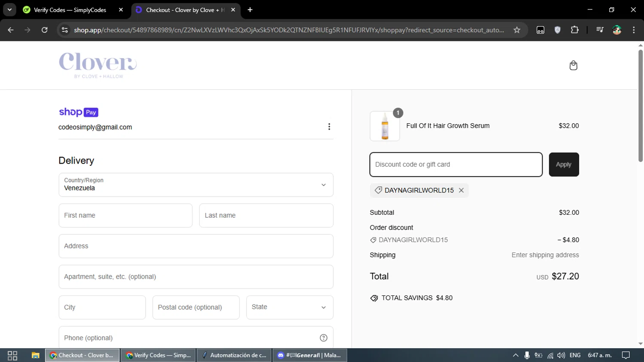Remove the DAYNAGIRLWORLD15 discount code
Viewport: 644px width, 362px height.
coord(461,190)
